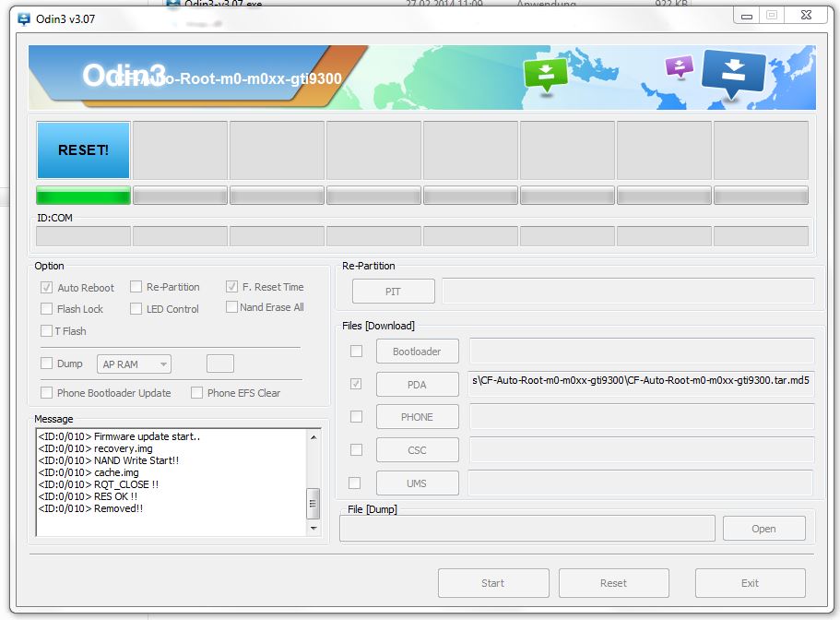Check the Bootloader file checkbox
This screenshot has width=840, height=620.
[356, 351]
